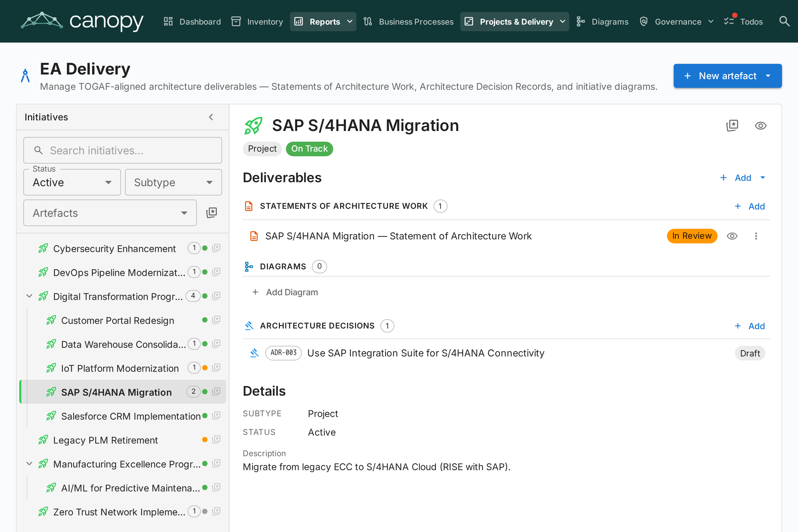The image size is (798, 532).
Task: Click the orange status dot on IoT Platform Modernization
Action: (205, 368)
